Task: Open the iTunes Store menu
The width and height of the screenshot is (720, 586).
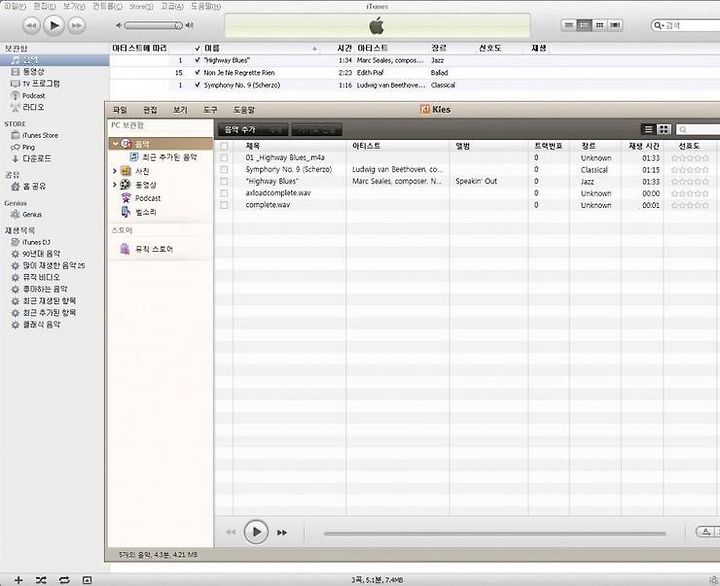Action: click(141, 6)
